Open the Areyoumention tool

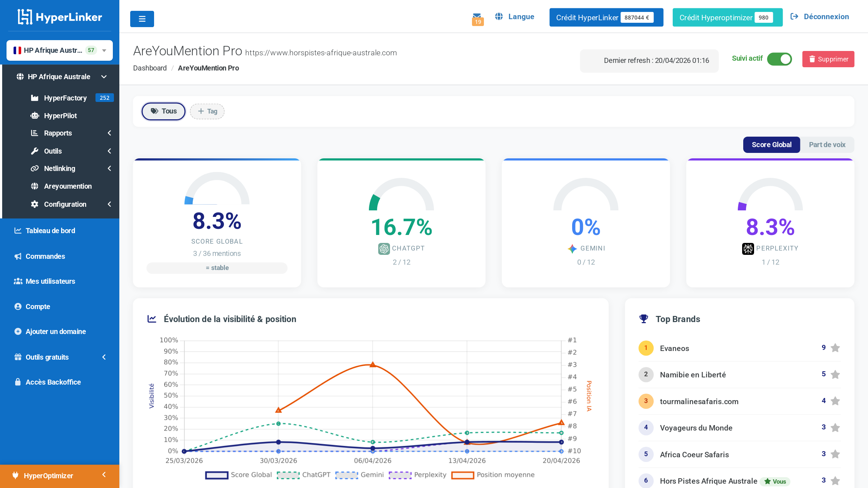(x=68, y=186)
